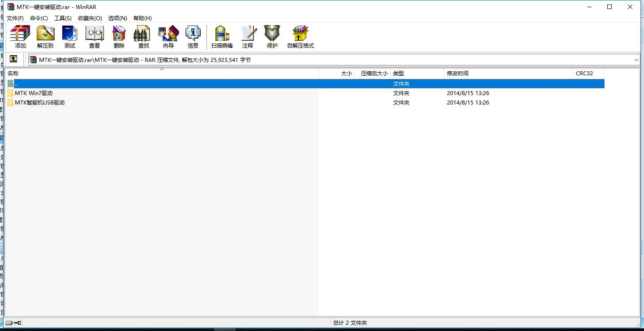Image resolution: width=644 pixels, height=331 pixels.
Task: Sort by 名称 column header
Action: pyautogui.click(x=162, y=73)
